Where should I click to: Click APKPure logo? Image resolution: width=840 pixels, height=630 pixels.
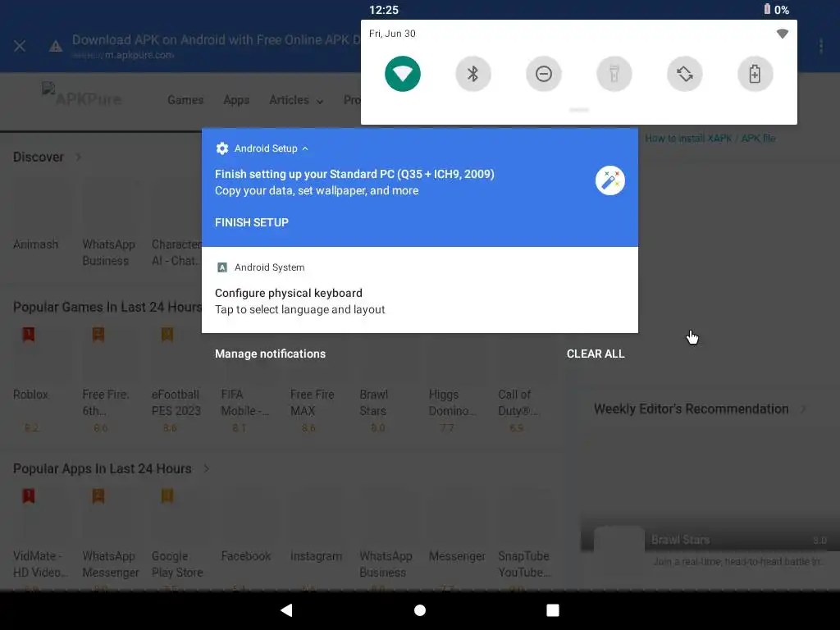click(82, 95)
